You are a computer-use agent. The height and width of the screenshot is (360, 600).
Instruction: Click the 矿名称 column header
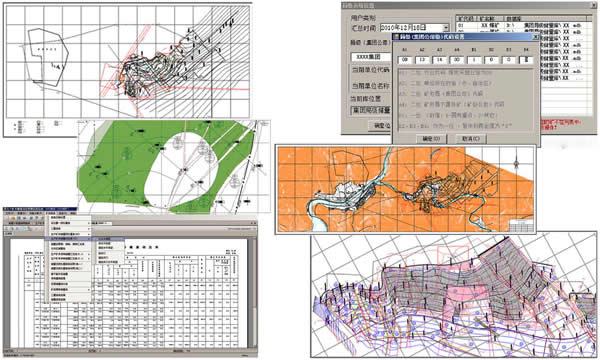click(487, 18)
